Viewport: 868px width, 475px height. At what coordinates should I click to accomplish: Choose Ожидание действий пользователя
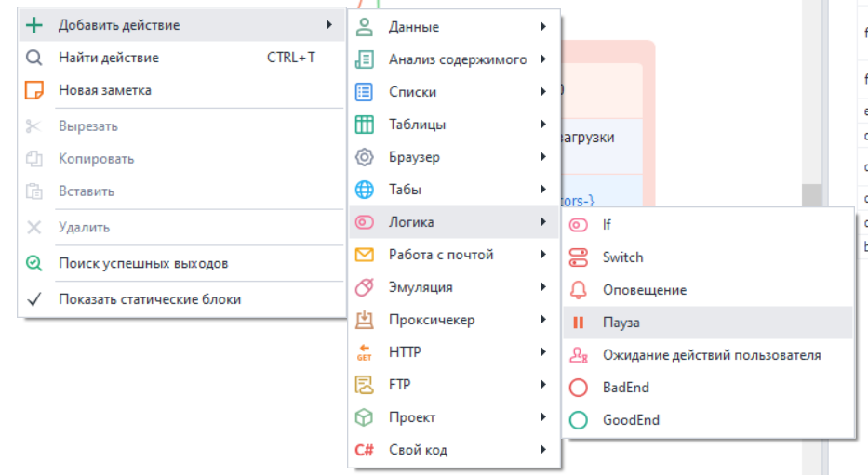coord(711,355)
